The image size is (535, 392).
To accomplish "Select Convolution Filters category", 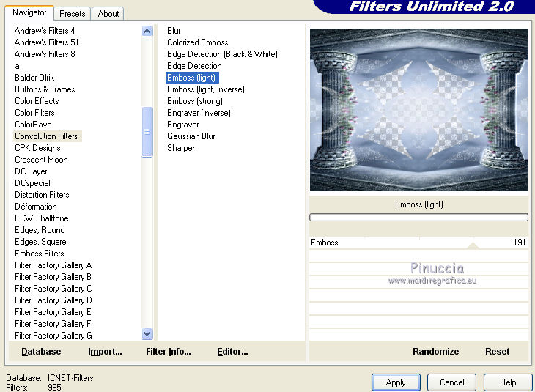I will click(48, 136).
